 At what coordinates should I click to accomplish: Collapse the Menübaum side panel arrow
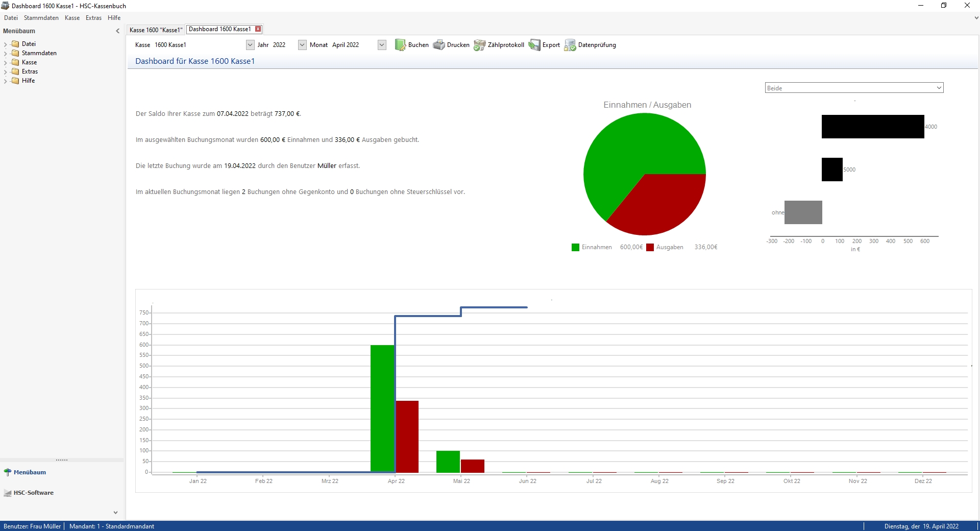click(118, 31)
